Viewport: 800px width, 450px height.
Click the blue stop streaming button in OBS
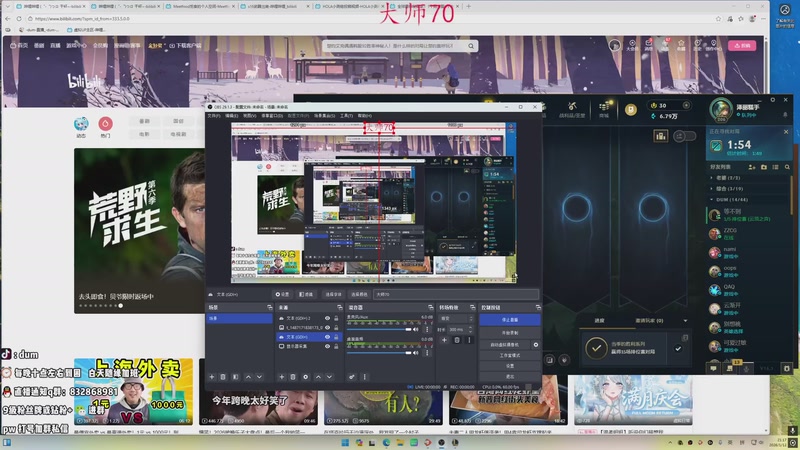tap(508, 320)
